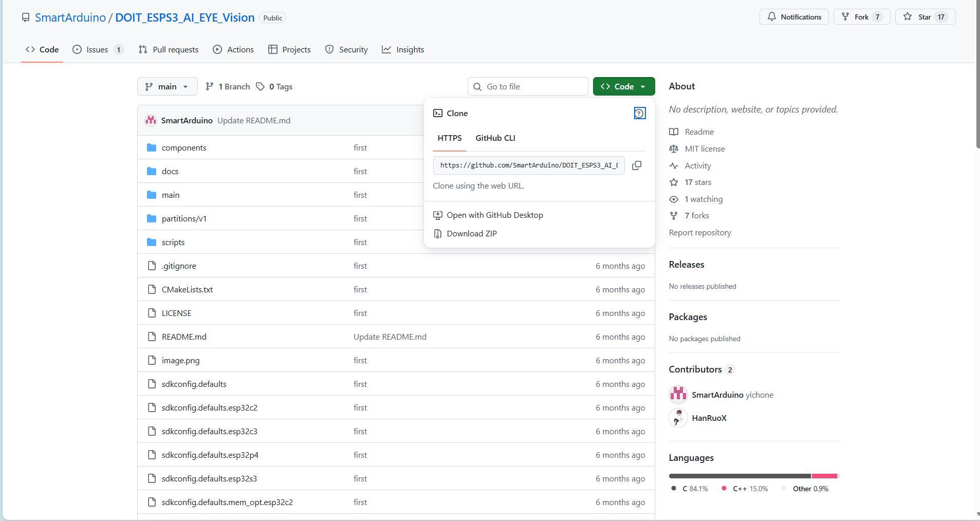Click the docs folder icon
Viewport: 980px width, 521px height.
tap(151, 171)
